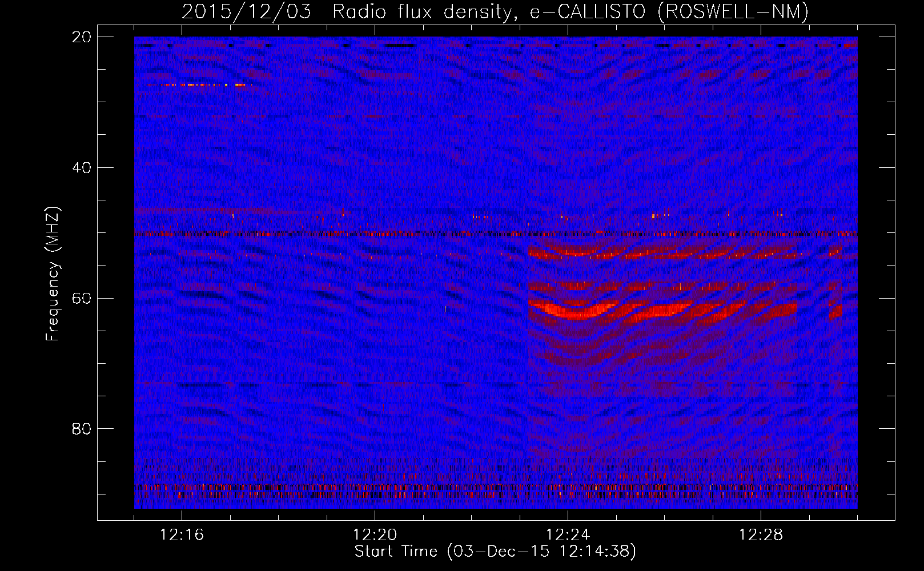Image resolution: width=924 pixels, height=571 pixels.
Task: Click the 60 frequency tick label
Action: pyautogui.click(x=82, y=298)
